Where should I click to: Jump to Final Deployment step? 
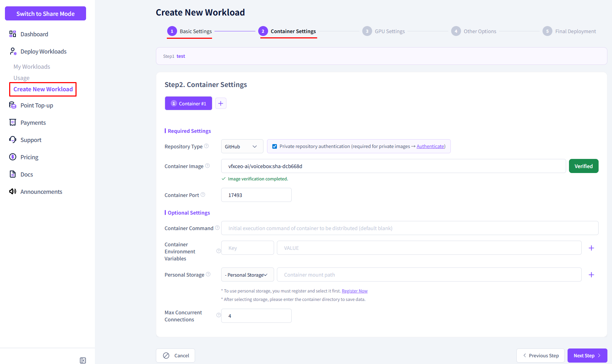coord(569,31)
